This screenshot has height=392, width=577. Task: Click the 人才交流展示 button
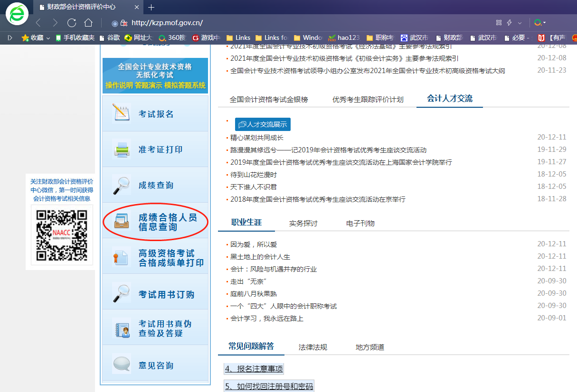[x=263, y=124]
